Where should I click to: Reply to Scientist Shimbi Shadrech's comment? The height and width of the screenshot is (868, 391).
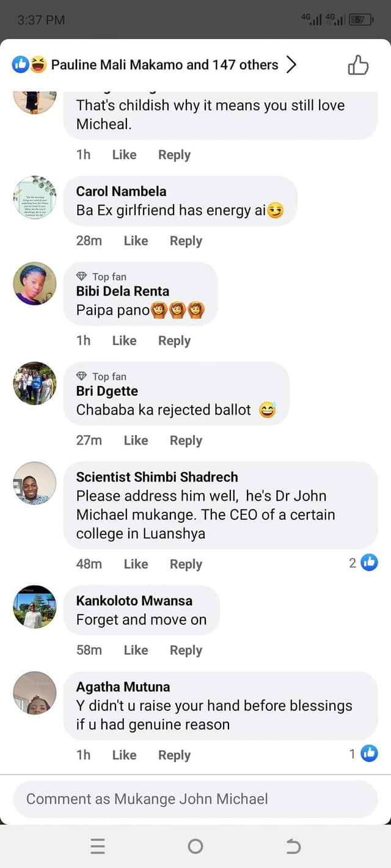(186, 564)
